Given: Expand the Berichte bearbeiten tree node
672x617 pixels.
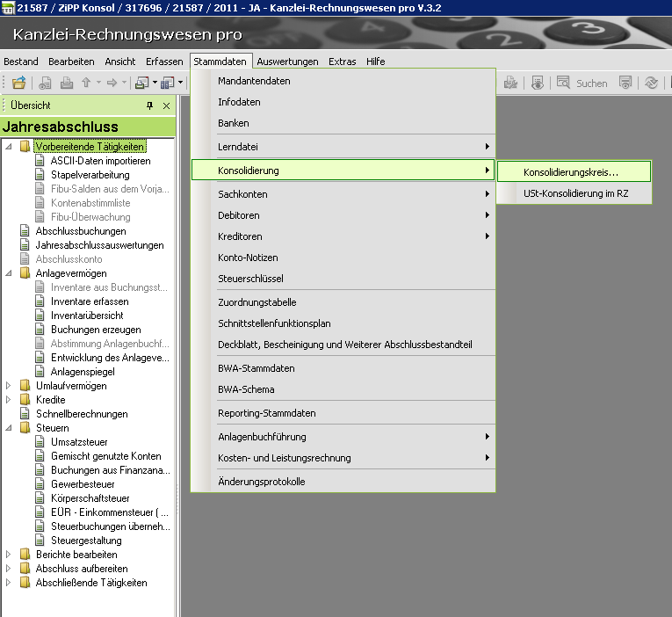Looking at the screenshot, I should click(8, 554).
